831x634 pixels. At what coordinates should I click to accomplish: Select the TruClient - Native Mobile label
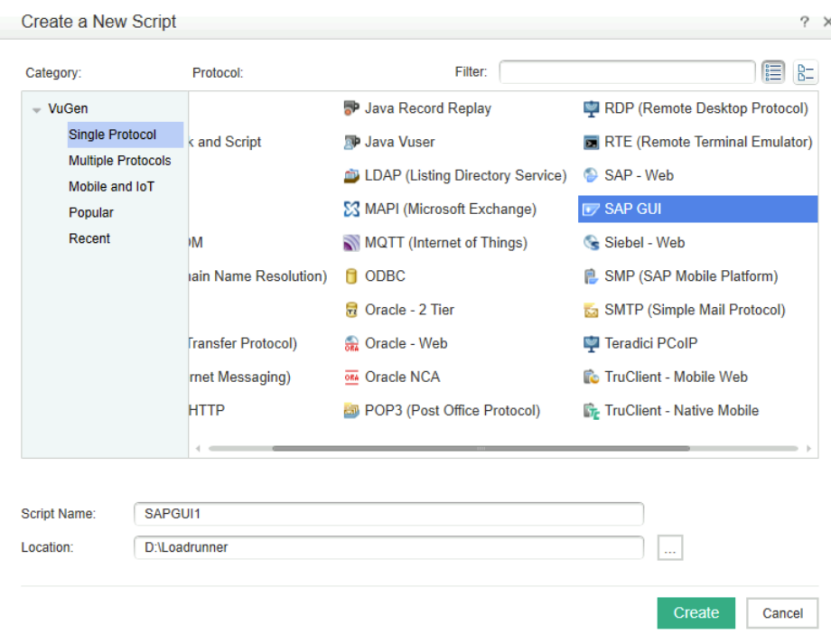pos(682,410)
